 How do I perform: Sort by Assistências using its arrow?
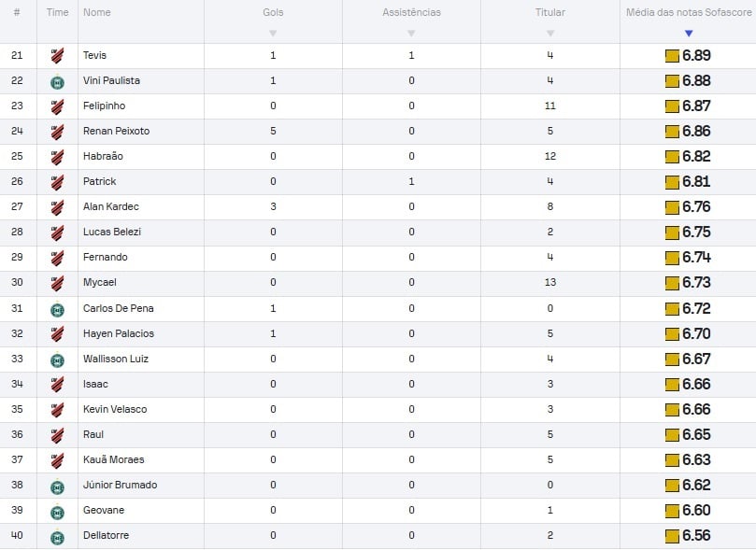(x=411, y=34)
